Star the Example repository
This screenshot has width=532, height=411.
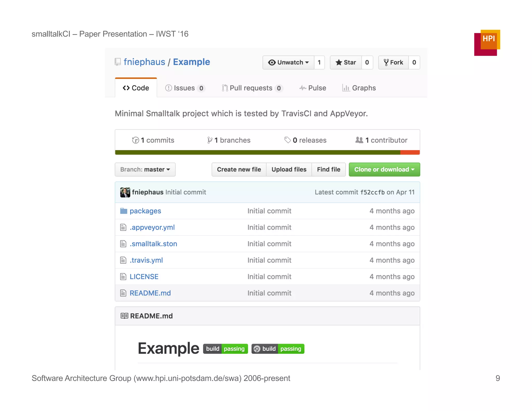(x=346, y=62)
